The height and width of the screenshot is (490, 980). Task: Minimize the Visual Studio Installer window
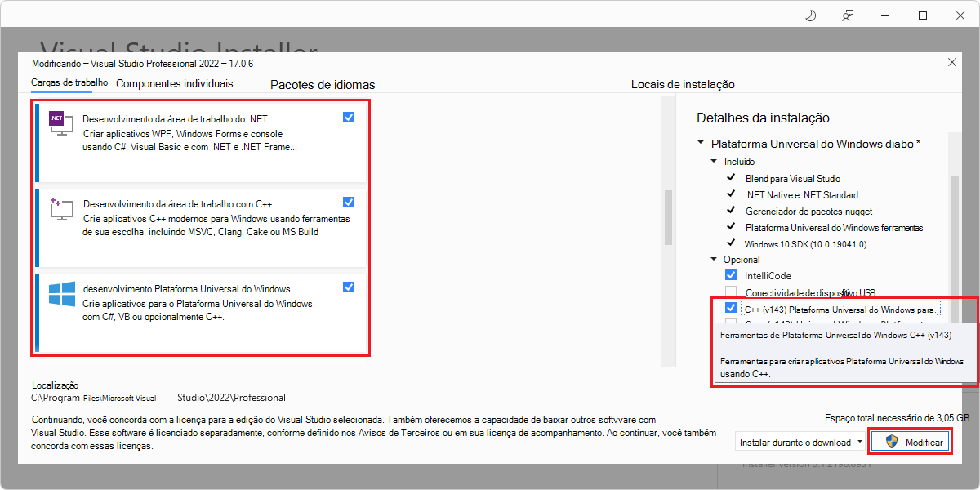click(x=885, y=16)
